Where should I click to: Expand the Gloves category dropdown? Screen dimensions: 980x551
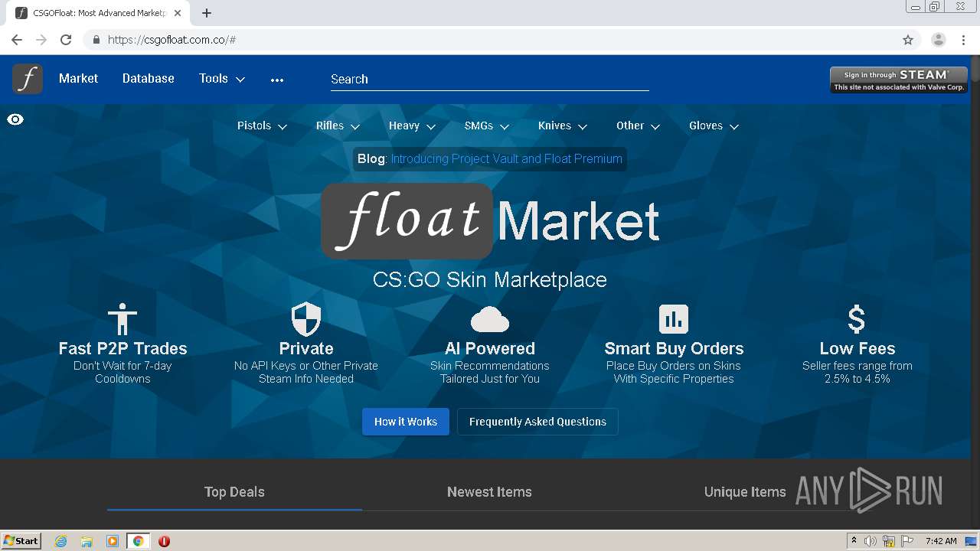pyautogui.click(x=714, y=126)
